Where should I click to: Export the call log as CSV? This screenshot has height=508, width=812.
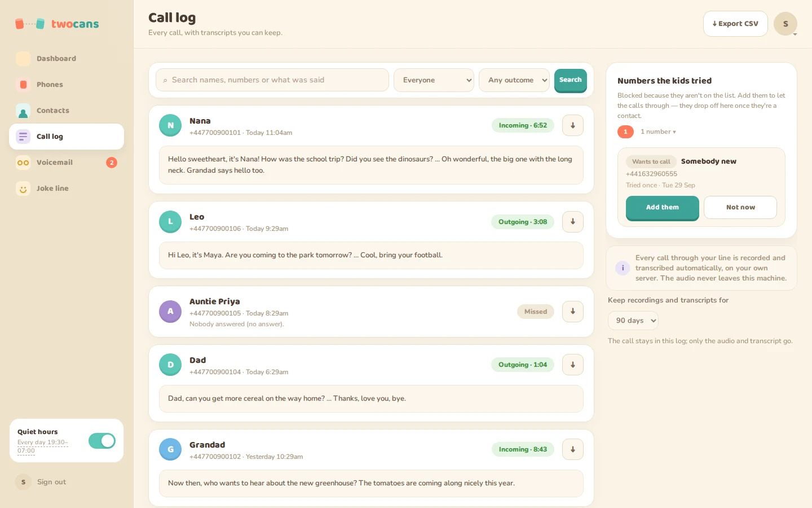pos(735,24)
